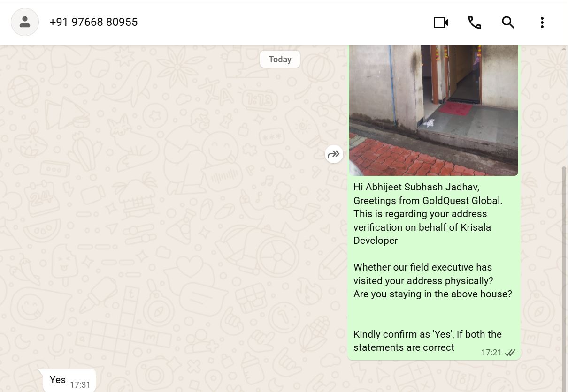
Task: Click 'Greetings from GoldQuest Global' text
Action: click(x=428, y=201)
